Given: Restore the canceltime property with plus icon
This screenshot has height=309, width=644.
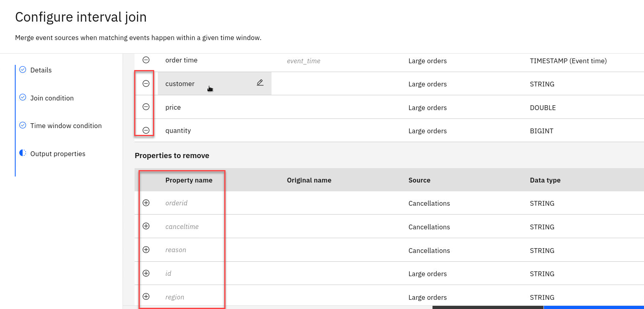Looking at the screenshot, I should coord(146,226).
